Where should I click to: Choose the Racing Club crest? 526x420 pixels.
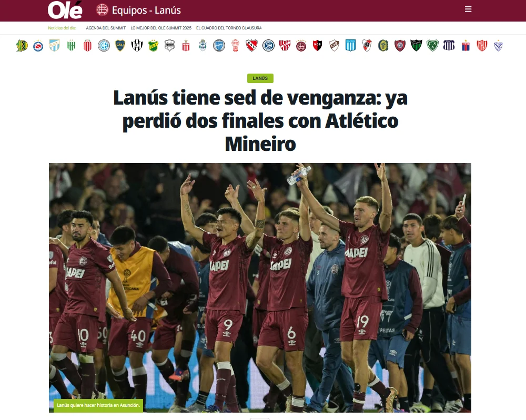click(x=350, y=45)
